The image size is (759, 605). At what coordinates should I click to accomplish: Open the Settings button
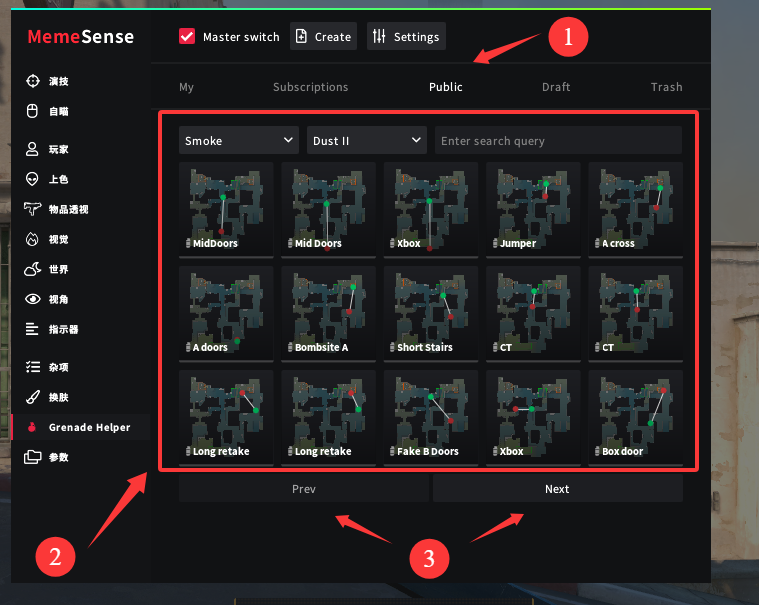pyautogui.click(x=405, y=37)
